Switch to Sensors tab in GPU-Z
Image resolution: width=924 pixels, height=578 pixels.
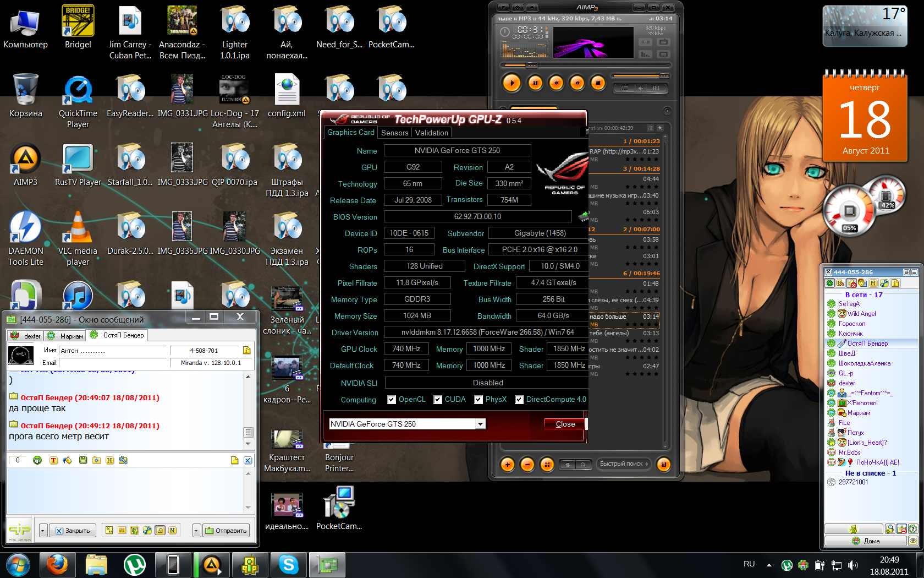[394, 133]
